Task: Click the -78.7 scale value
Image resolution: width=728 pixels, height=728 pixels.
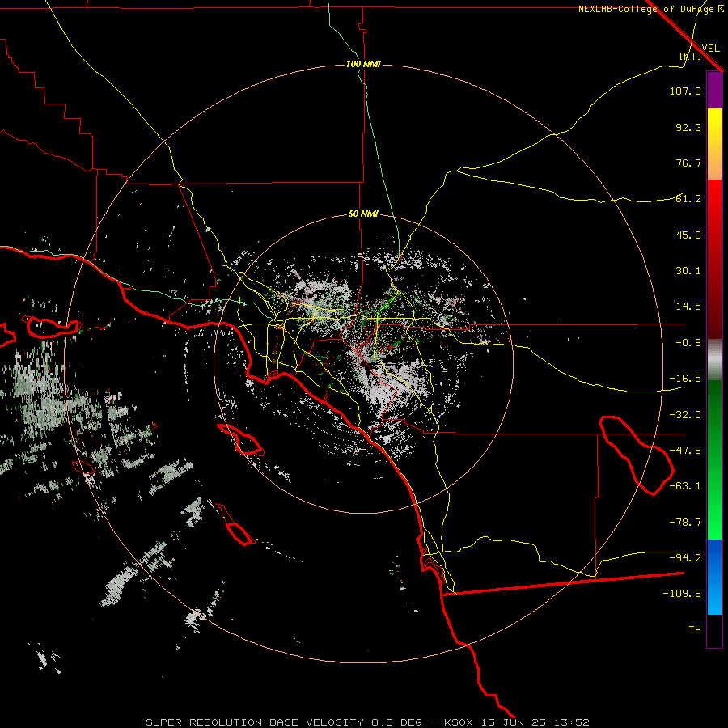Action: (685, 523)
